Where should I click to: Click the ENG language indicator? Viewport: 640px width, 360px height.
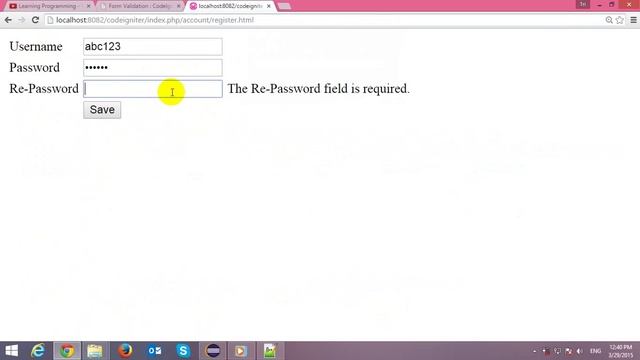click(596, 351)
